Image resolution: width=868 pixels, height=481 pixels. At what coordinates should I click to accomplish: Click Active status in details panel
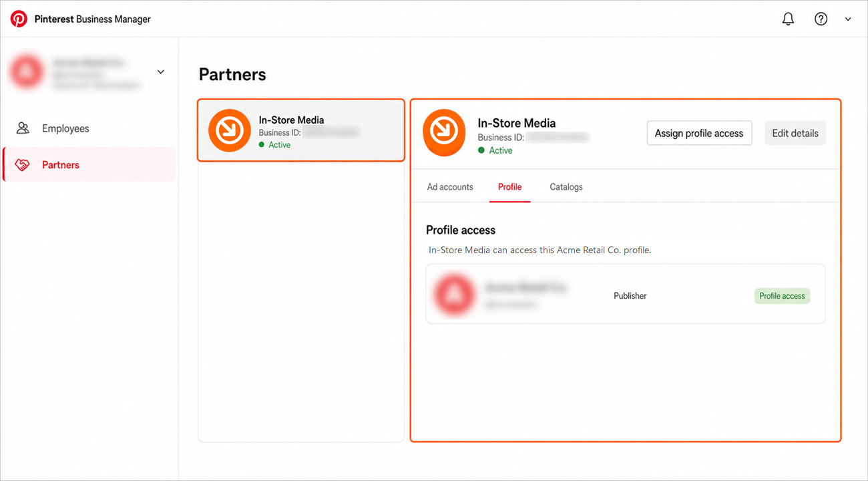pyautogui.click(x=495, y=150)
